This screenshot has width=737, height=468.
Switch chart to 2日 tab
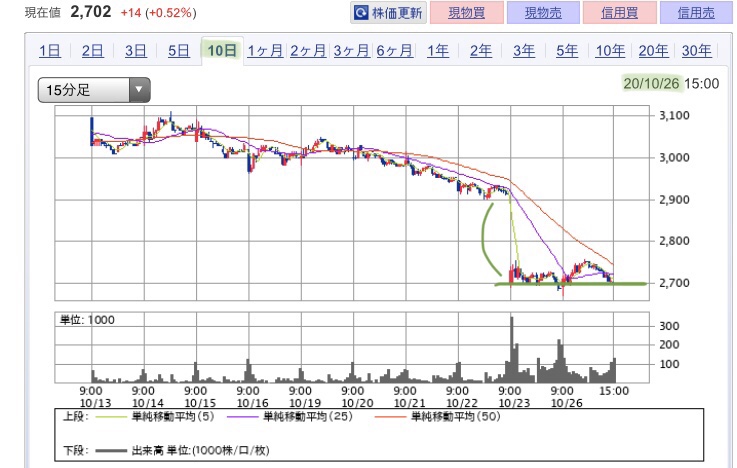[93, 50]
